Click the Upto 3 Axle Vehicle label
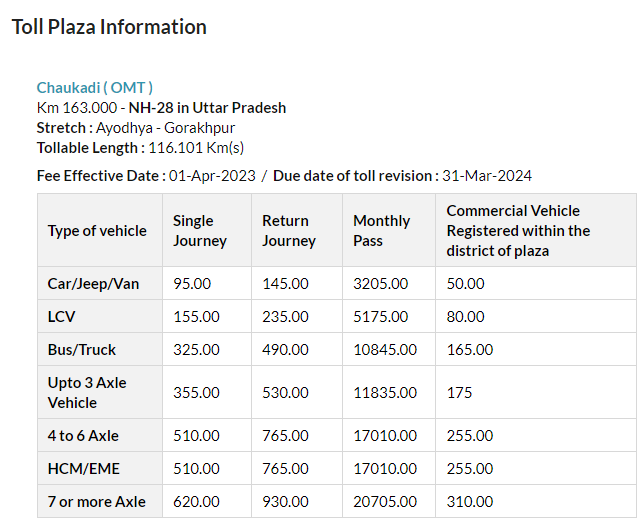The width and height of the screenshot is (637, 525). point(87,393)
